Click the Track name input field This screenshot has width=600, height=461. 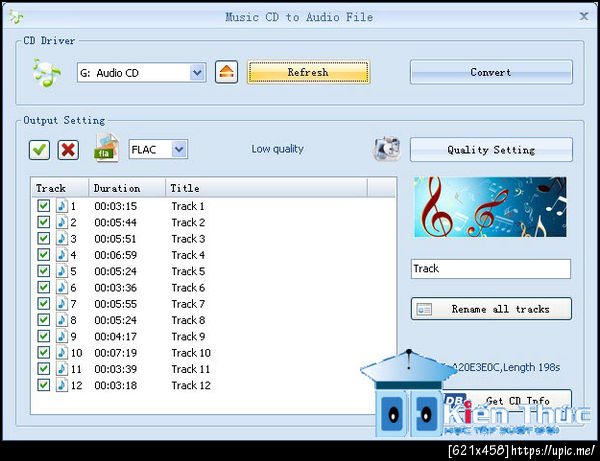click(491, 269)
